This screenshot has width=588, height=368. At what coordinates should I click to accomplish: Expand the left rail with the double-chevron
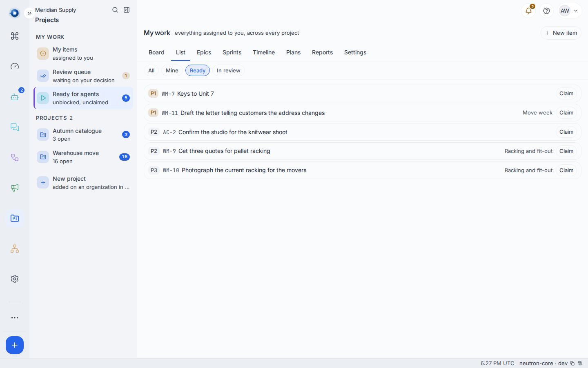click(29, 13)
